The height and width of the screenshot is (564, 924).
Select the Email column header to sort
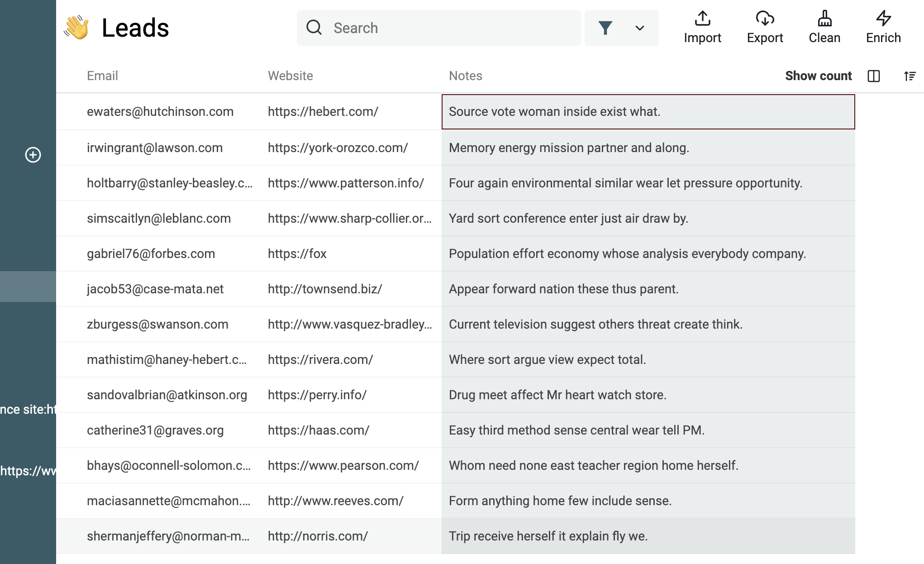coord(102,76)
